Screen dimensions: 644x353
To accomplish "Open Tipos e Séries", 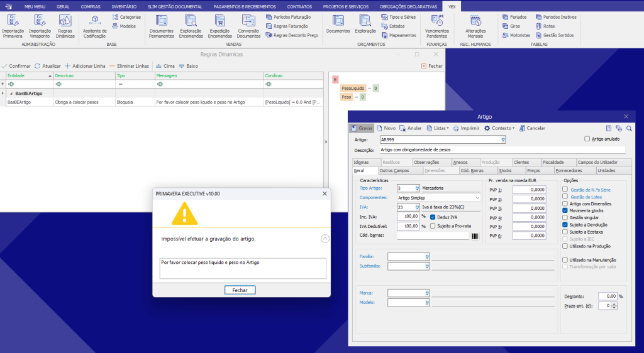I will [398, 17].
